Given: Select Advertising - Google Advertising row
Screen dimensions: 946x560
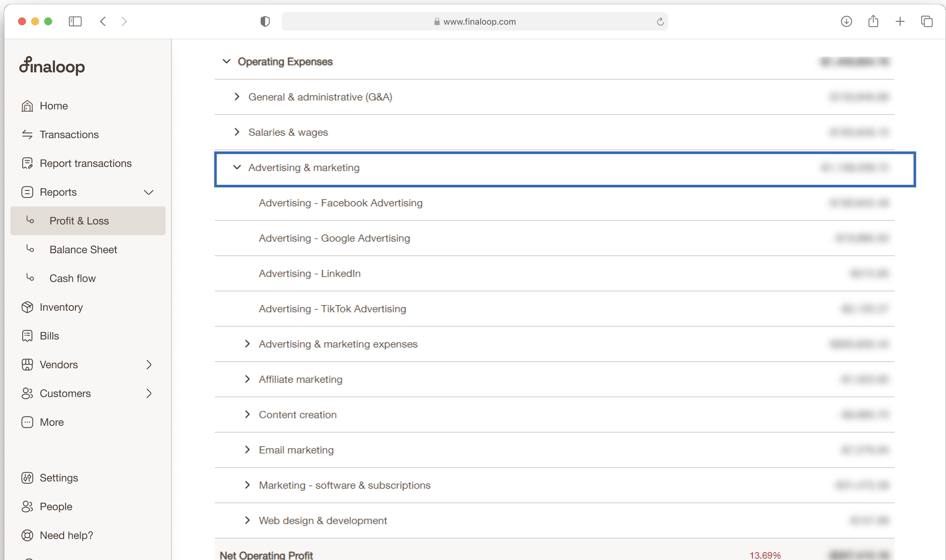Looking at the screenshot, I should pyautogui.click(x=554, y=238).
